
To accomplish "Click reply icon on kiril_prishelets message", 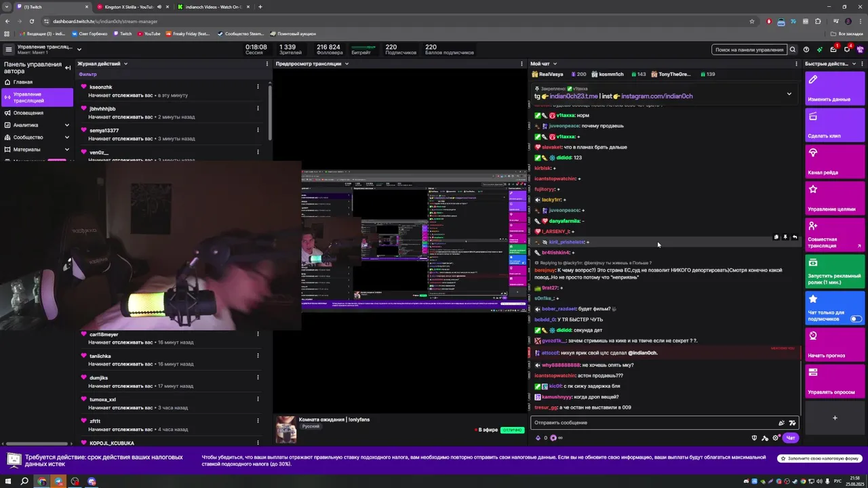I will (x=795, y=237).
